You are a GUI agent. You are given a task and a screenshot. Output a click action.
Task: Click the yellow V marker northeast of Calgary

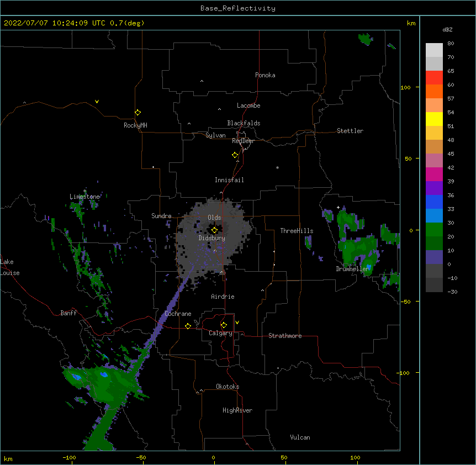click(x=237, y=323)
